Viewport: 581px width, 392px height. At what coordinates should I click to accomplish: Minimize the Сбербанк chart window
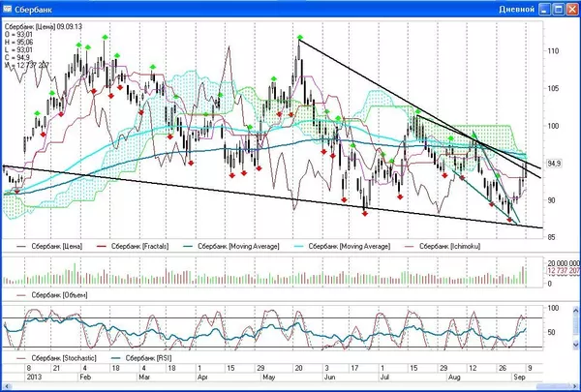coord(544,10)
